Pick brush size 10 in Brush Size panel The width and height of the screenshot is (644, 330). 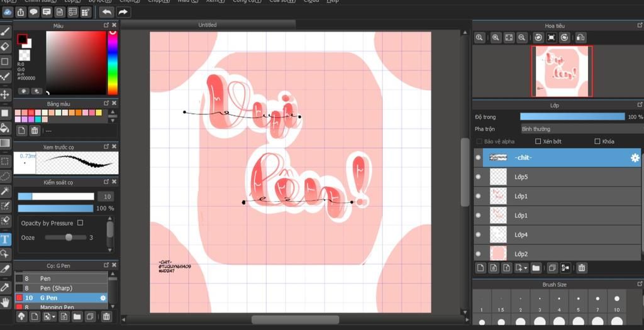tap(617, 302)
